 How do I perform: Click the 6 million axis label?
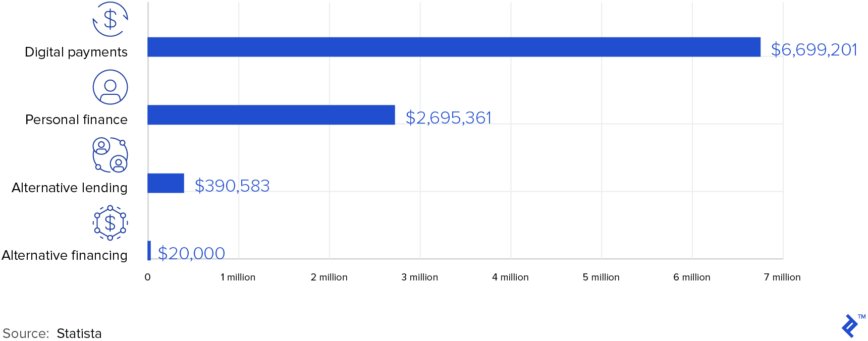[691, 277]
